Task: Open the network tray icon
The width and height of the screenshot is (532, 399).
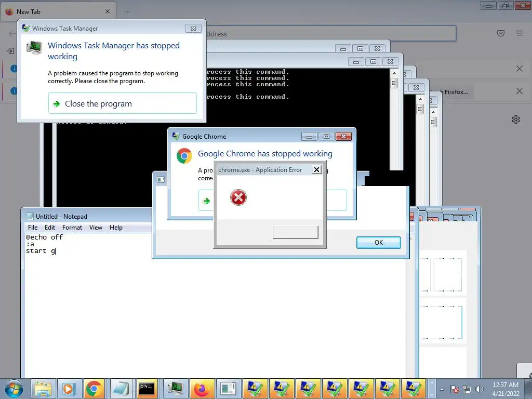Action: 467,390
